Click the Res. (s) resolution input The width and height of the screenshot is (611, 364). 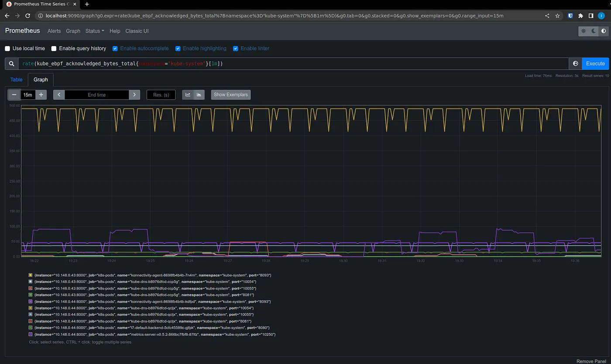point(161,95)
